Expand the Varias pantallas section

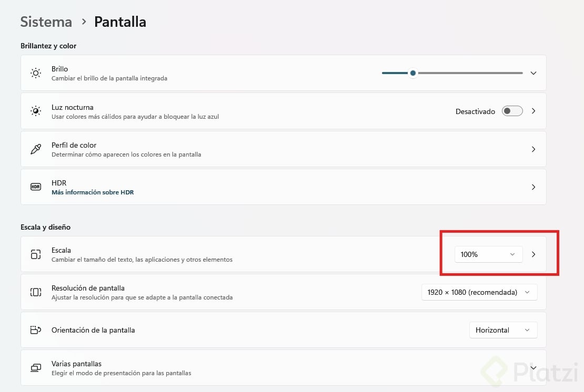[533, 368]
